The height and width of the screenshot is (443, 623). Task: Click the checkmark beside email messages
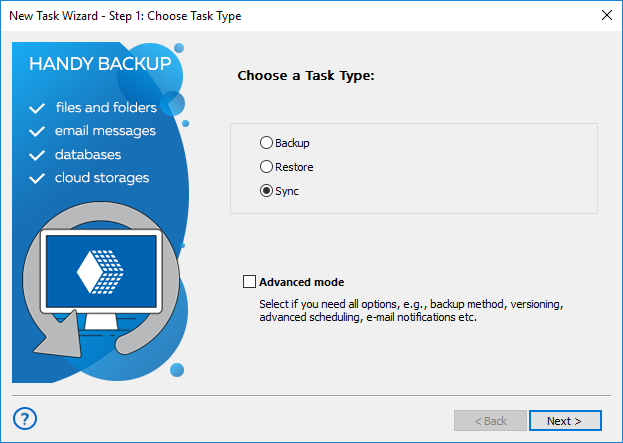38,132
